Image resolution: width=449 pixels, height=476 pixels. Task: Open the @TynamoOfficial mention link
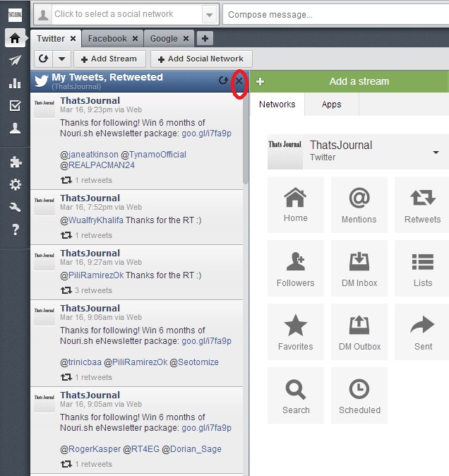click(x=153, y=155)
